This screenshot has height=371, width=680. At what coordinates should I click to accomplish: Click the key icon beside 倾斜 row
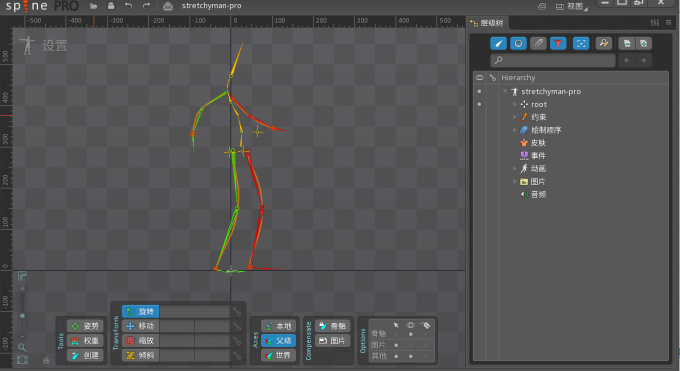point(236,355)
